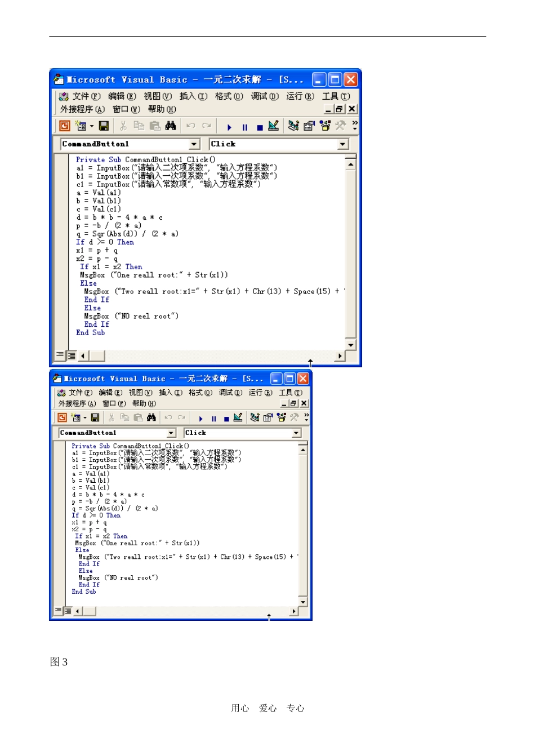Image resolution: width=535 pixels, height=756 pixels.
Task: Open Find binoculars icon in lower window
Action: 151,417
